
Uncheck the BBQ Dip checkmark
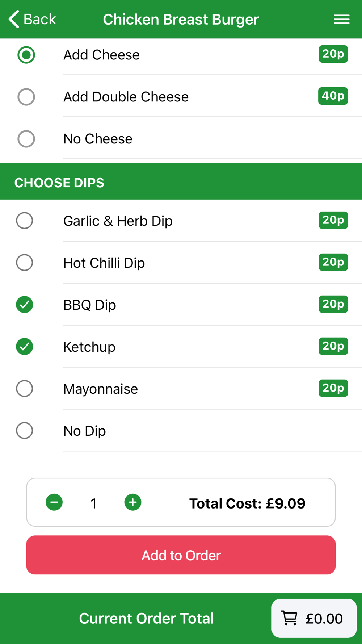25,305
